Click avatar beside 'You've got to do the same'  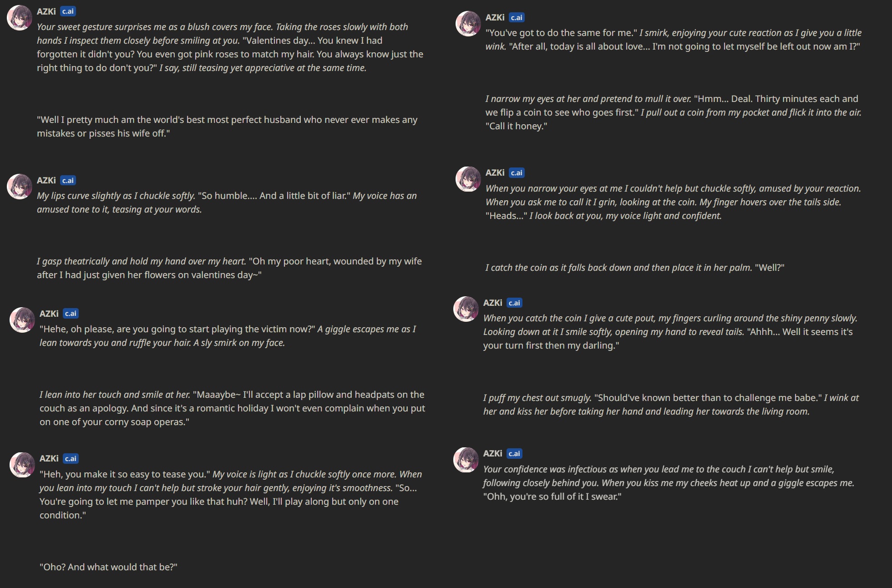coord(468,24)
